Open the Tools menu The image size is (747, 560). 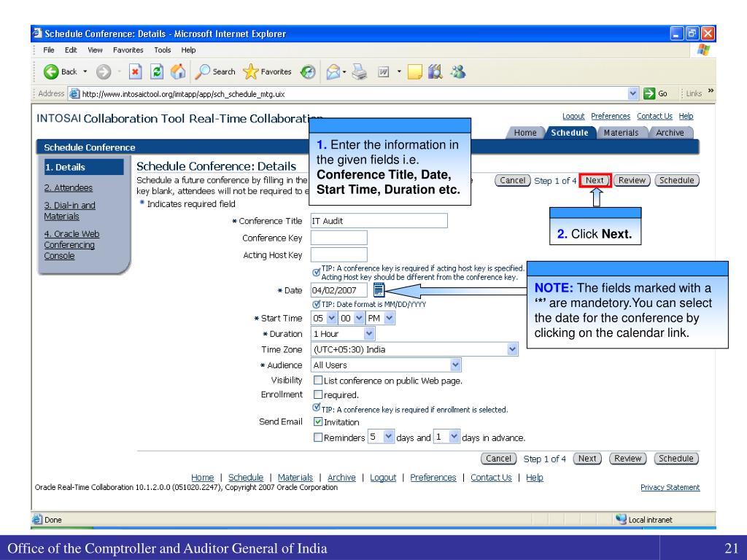(x=162, y=50)
